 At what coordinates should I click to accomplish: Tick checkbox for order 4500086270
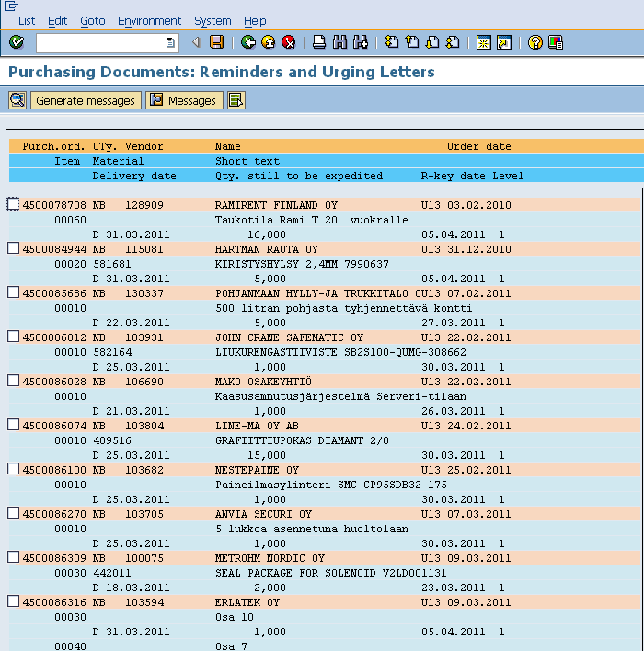coord(13,513)
